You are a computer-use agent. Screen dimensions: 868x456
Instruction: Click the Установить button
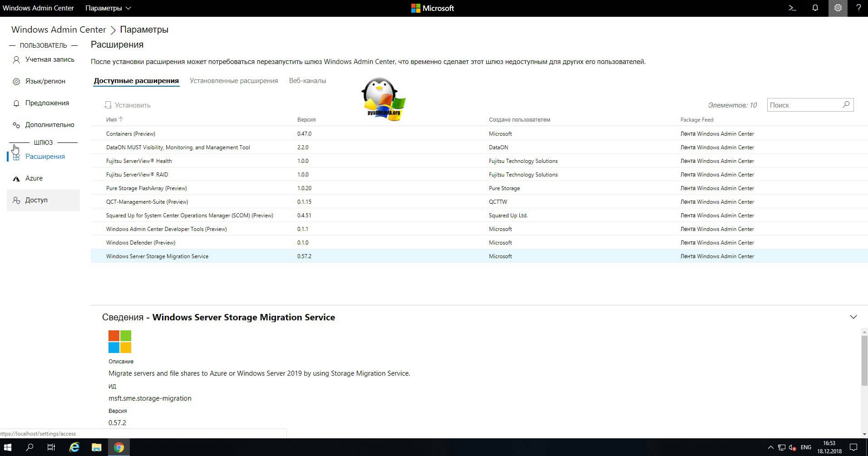tap(128, 105)
